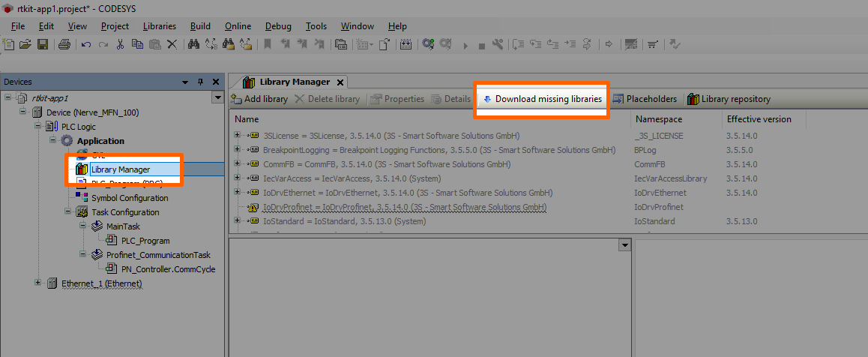Click Download missing libraries button
868x357 pixels.
tap(541, 99)
